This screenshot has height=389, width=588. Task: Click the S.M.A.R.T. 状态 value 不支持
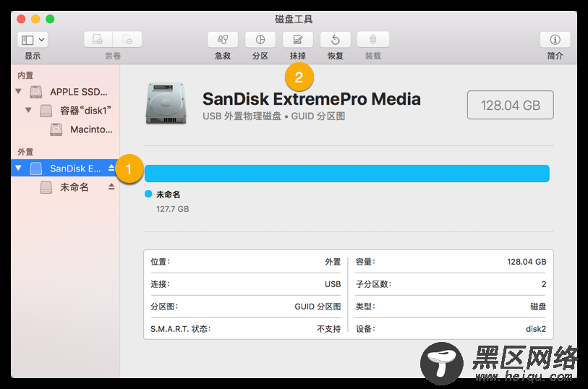click(329, 329)
